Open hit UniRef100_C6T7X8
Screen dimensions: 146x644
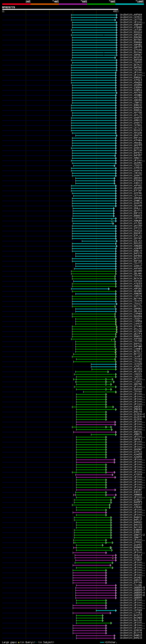tap(131, 20)
